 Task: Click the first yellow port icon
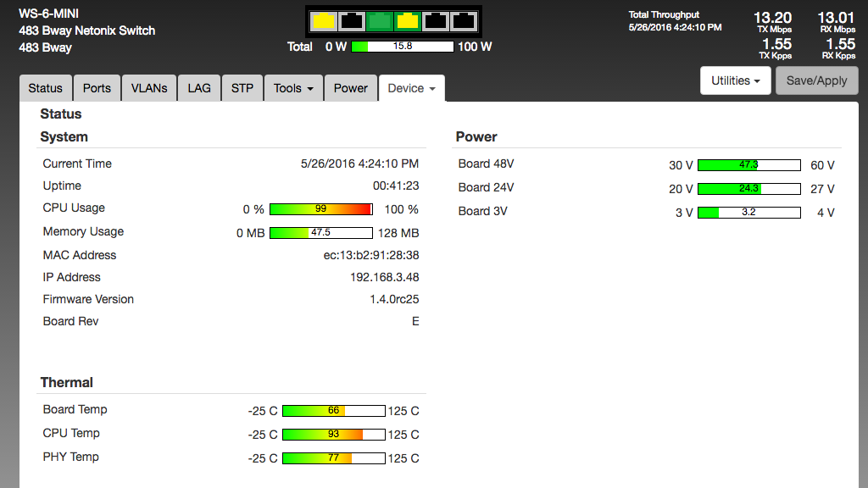pos(323,21)
